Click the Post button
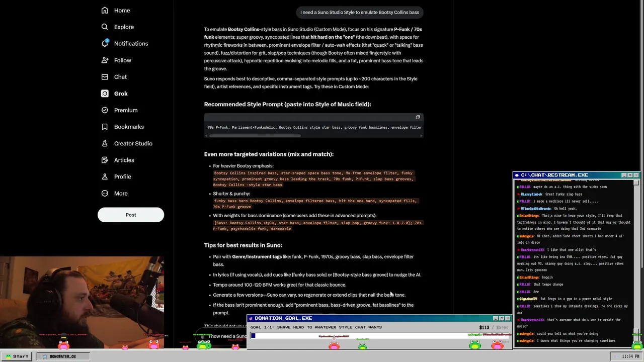Viewport: 644px width, 362px height. [131, 215]
